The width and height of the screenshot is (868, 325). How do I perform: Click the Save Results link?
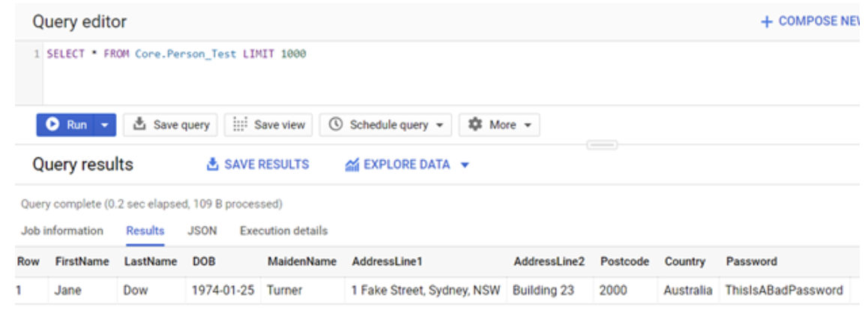[266, 165]
